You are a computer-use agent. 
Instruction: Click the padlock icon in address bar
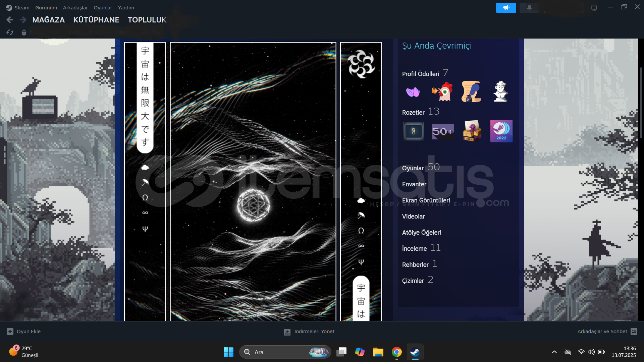24,33
